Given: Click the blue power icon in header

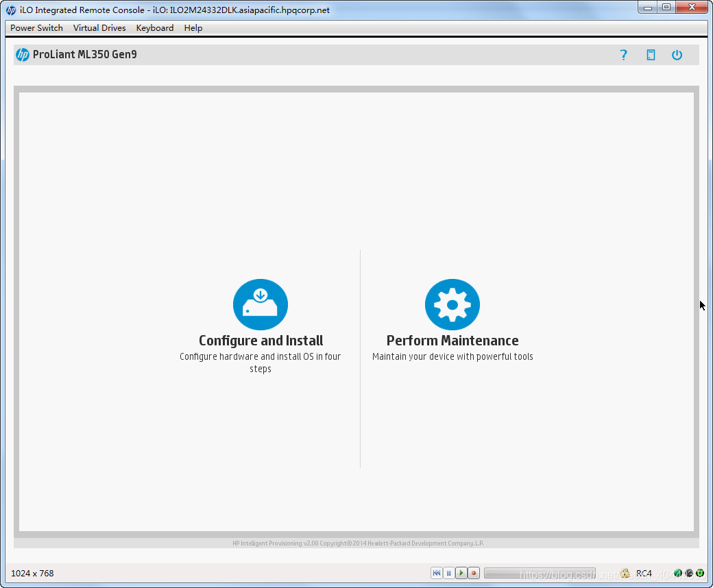Looking at the screenshot, I should click(677, 55).
